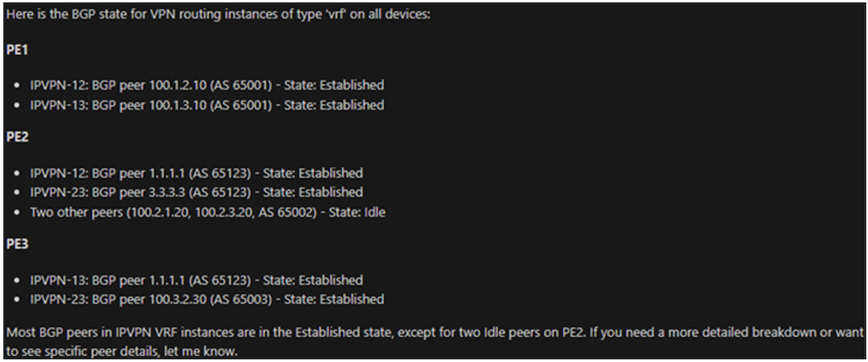Click the 'Two other peers' Idle entry
The width and height of the screenshot is (868, 362).
coord(207,212)
